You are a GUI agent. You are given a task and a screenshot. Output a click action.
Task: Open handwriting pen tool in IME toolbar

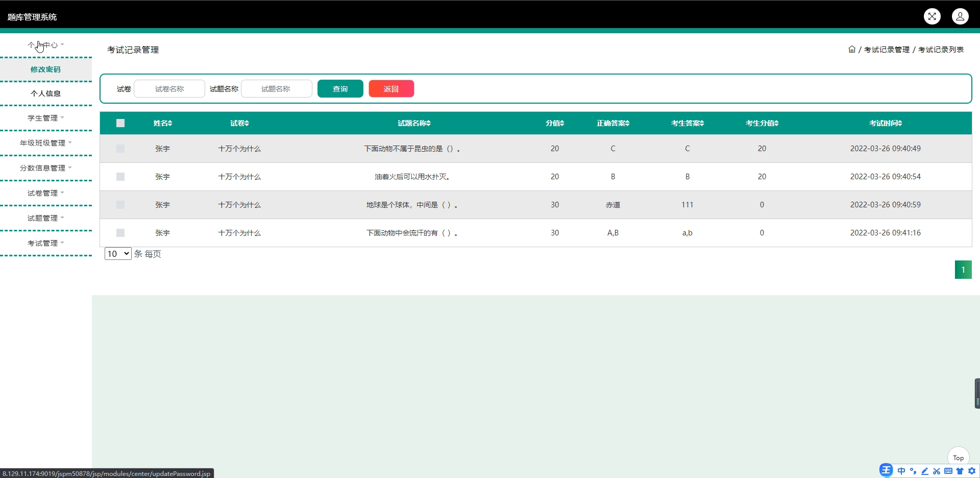(x=925, y=471)
